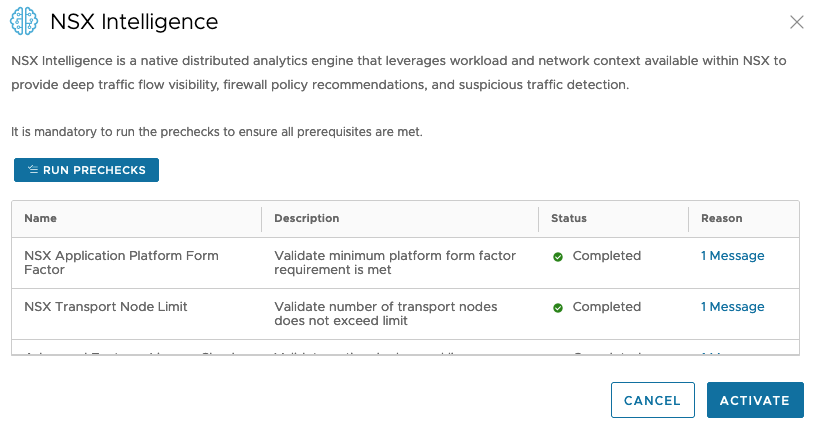Click the Description column header
Image resolution: width=813 pixels, height=430 pixels.
coord(306,218)
